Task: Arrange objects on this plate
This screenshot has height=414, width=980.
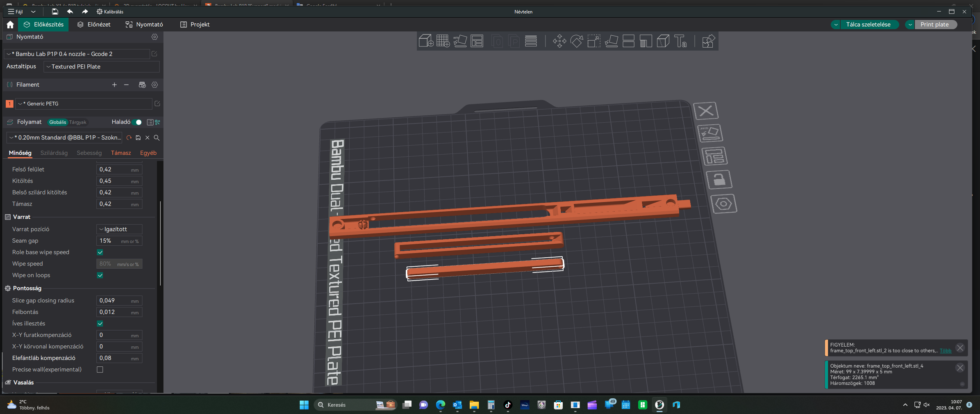Action: (714, 156)
